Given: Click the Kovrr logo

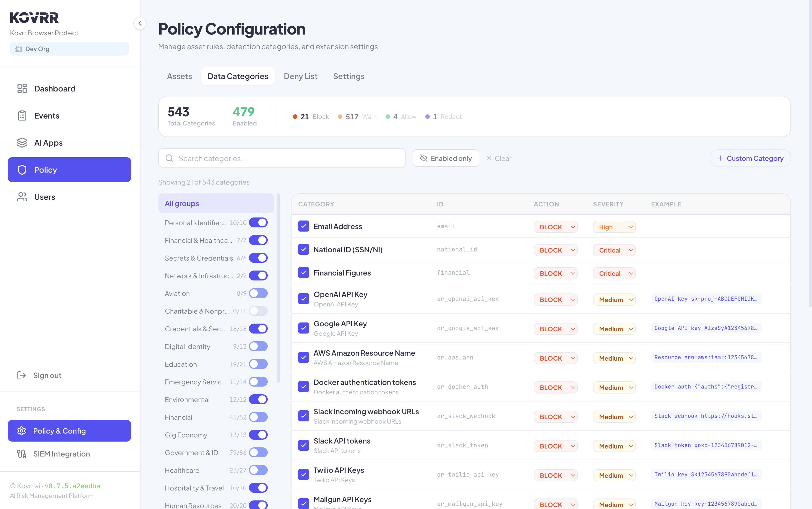Looking at the screenshot, I should 34,18.
